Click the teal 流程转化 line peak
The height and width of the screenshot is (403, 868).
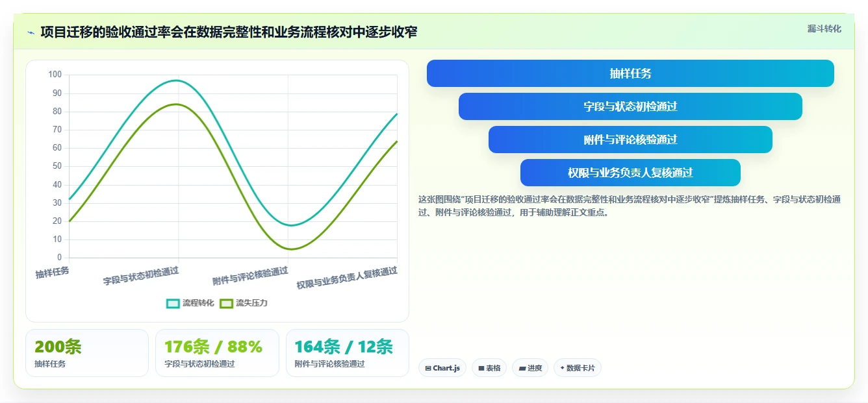[x=177, y=80]
